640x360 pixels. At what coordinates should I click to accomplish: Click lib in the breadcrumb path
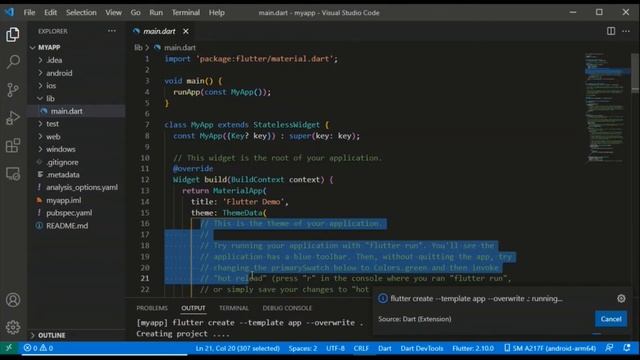pyautogui.click(x=138, y=48)
